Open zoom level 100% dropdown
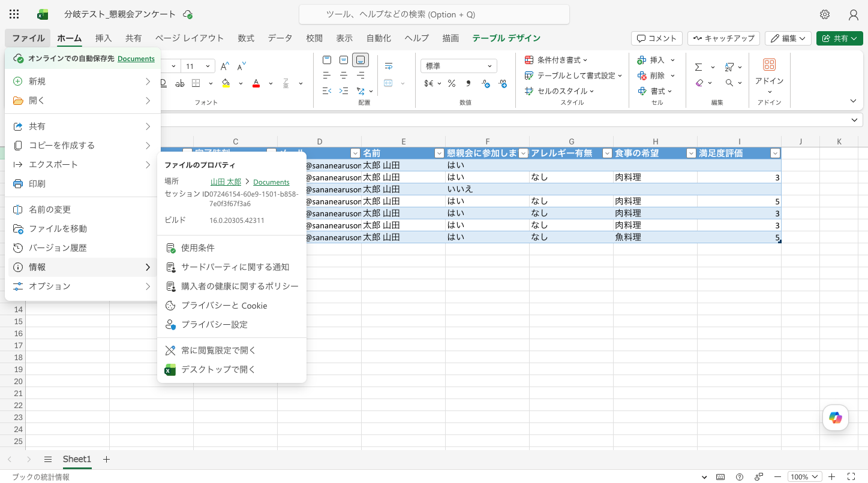Image resolution: width=868 pixels, height=483 pixels. (x=804, y=477)
